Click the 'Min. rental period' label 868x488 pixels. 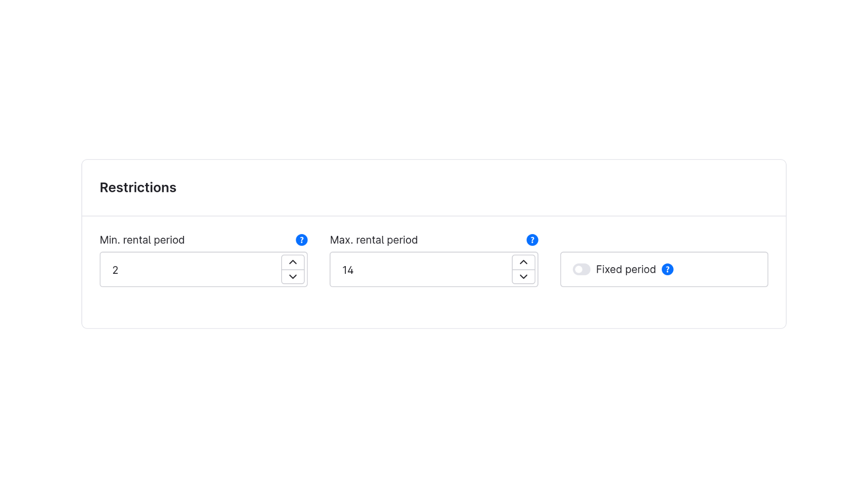142,240
